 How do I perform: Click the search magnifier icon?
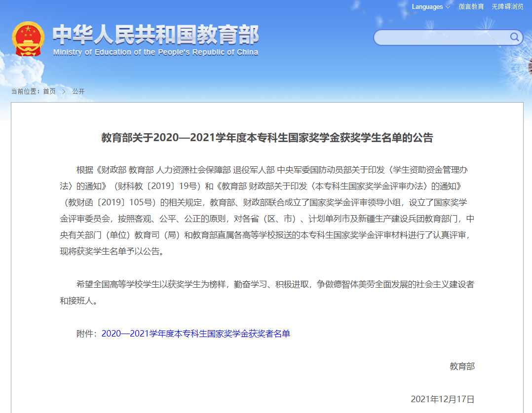click(x=514, y=37)
